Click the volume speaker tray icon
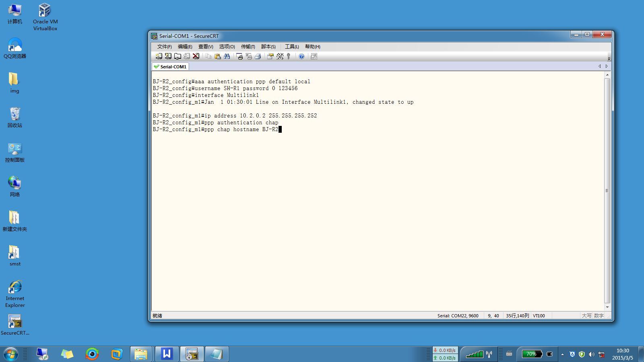644x362 pixels. pos(591,354)
